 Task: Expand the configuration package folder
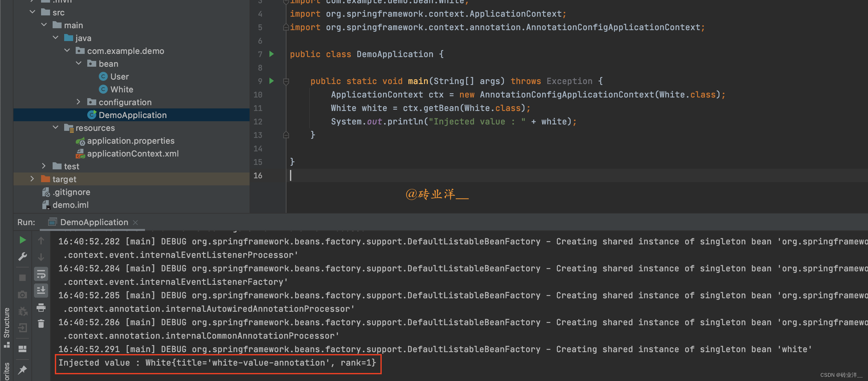79,102
